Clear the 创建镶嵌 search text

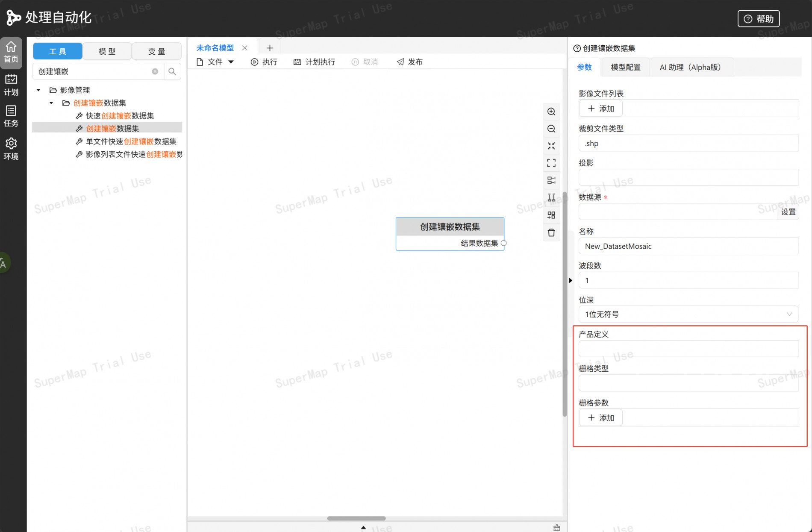[155, 71]
